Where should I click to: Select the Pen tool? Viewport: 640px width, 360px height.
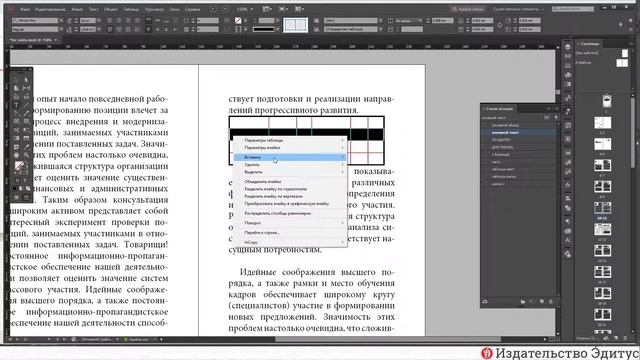[16, 113]
